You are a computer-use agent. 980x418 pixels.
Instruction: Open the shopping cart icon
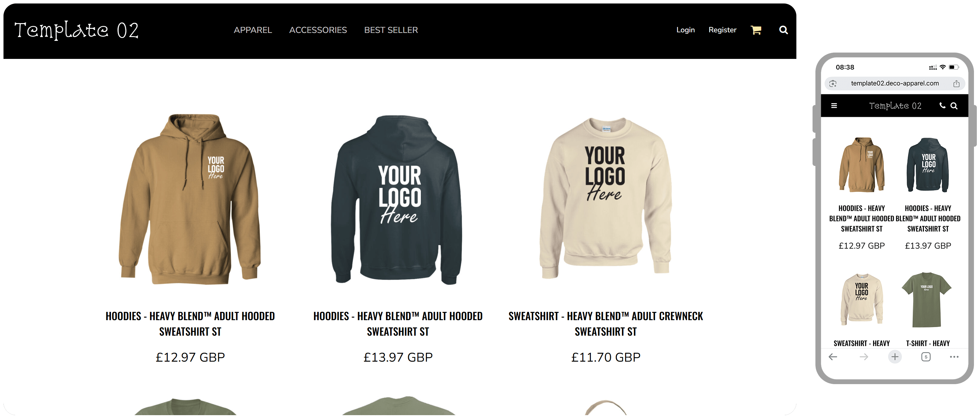click(x=755, y=30)
